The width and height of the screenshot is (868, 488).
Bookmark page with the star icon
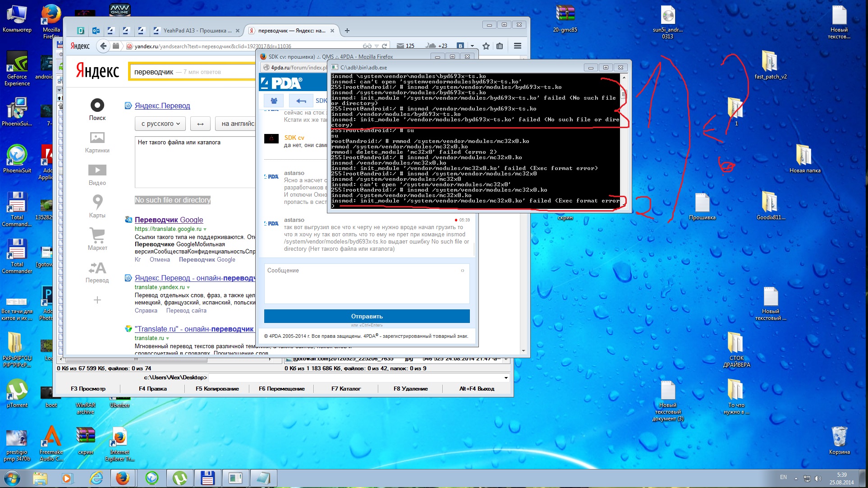click(x=486, y=46)
